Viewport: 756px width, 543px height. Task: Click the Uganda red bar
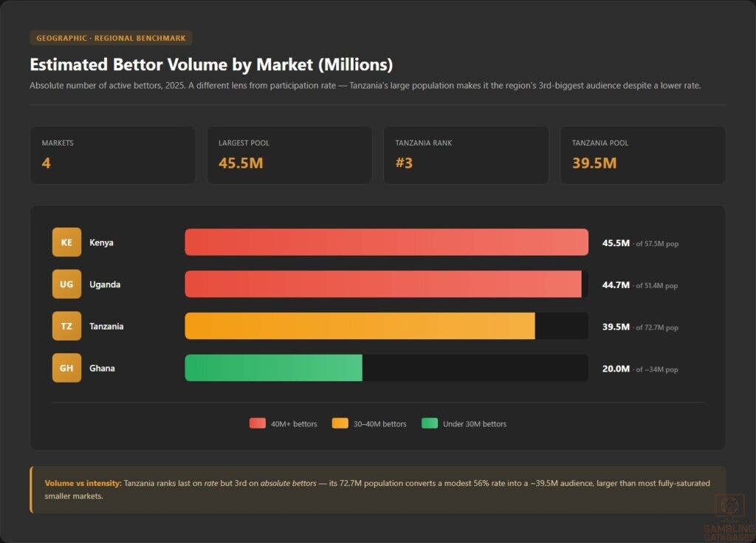(383, 284)
